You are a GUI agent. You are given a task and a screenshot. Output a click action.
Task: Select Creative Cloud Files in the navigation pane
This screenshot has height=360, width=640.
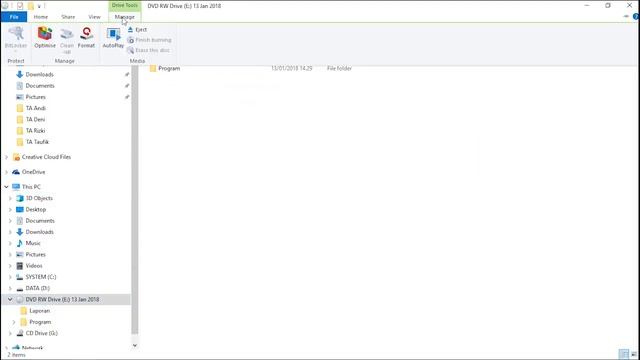click(x=46, y=157)
